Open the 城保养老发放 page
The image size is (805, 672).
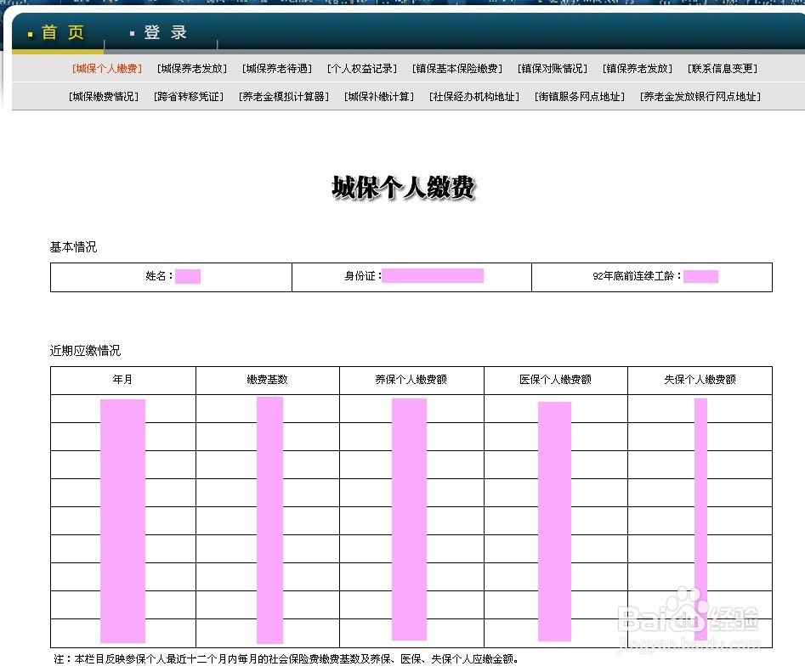point(190,68)
